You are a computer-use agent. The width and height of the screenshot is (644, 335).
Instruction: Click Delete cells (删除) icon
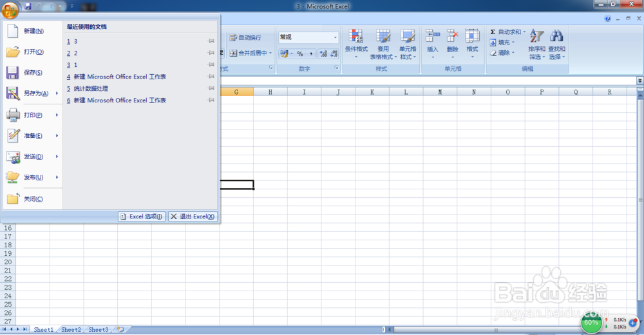click(x=452, y=36)
